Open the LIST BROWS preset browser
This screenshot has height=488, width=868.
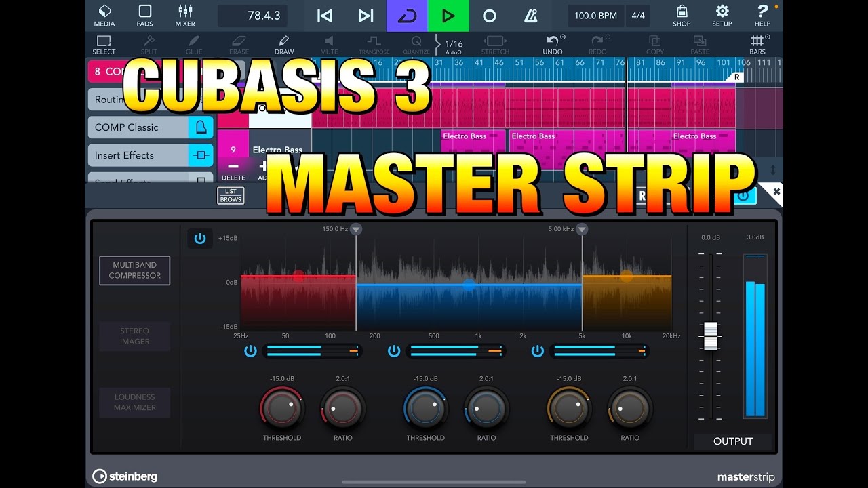pos(231,196)
